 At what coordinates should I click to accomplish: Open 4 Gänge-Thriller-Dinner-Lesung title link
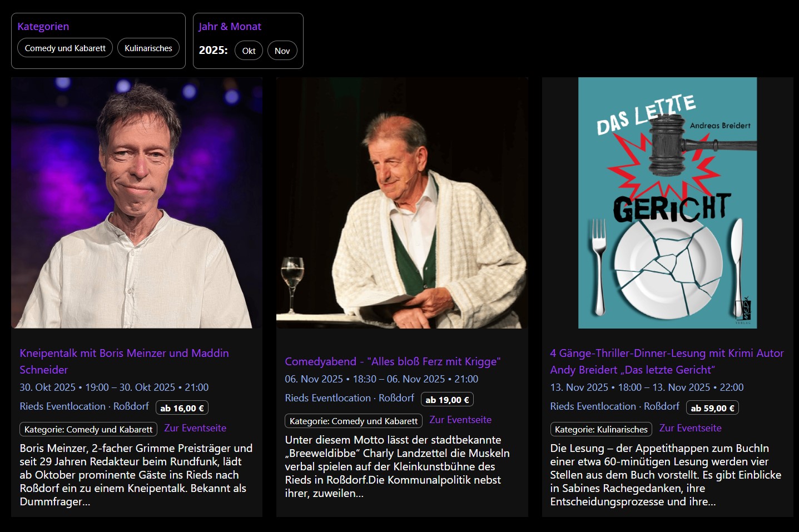coord(667,361)
